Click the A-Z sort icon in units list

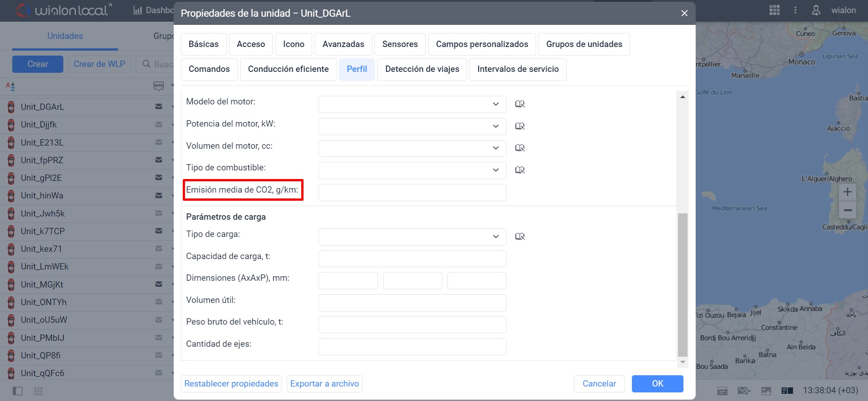10,86
